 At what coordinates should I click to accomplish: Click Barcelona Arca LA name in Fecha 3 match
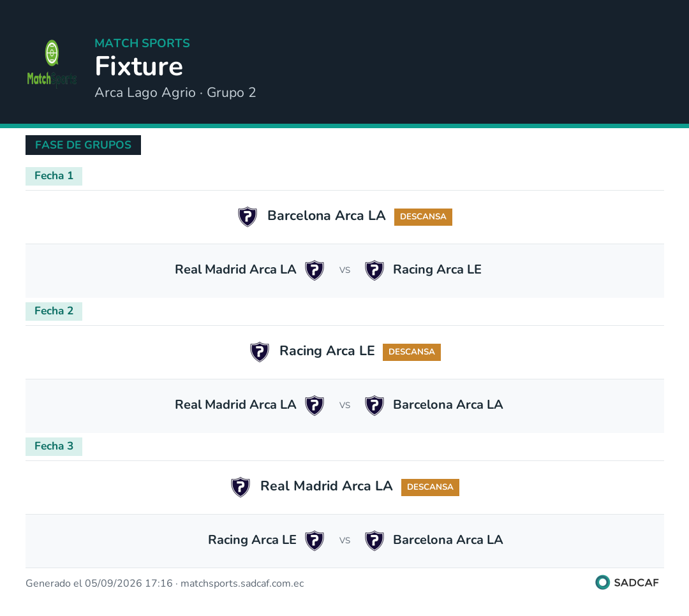[x=448, y=540]
